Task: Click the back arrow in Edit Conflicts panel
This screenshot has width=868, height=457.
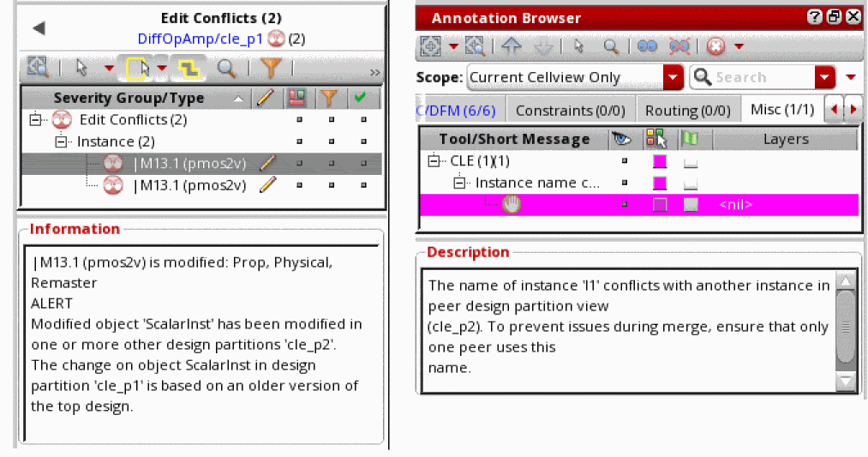Action: 39,28
